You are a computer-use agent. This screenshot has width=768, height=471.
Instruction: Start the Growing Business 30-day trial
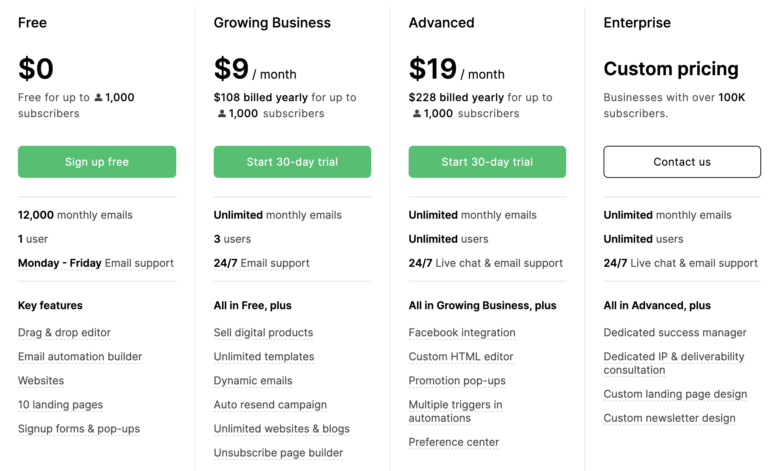(292, 162)
